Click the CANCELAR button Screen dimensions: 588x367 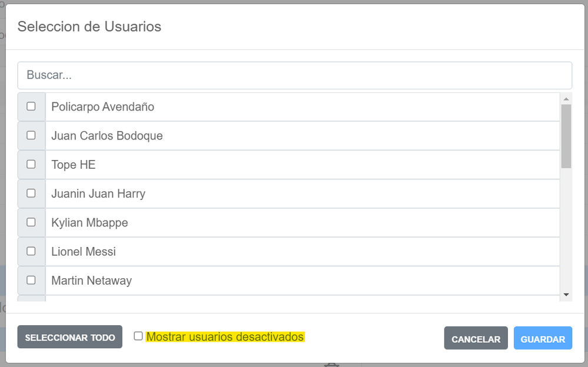476,339
